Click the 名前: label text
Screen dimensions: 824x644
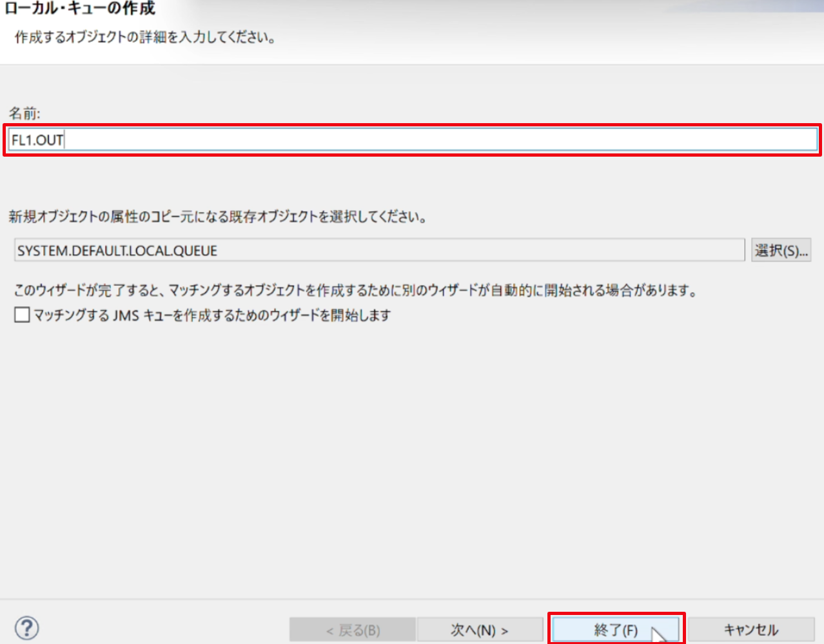coord(25,113)
